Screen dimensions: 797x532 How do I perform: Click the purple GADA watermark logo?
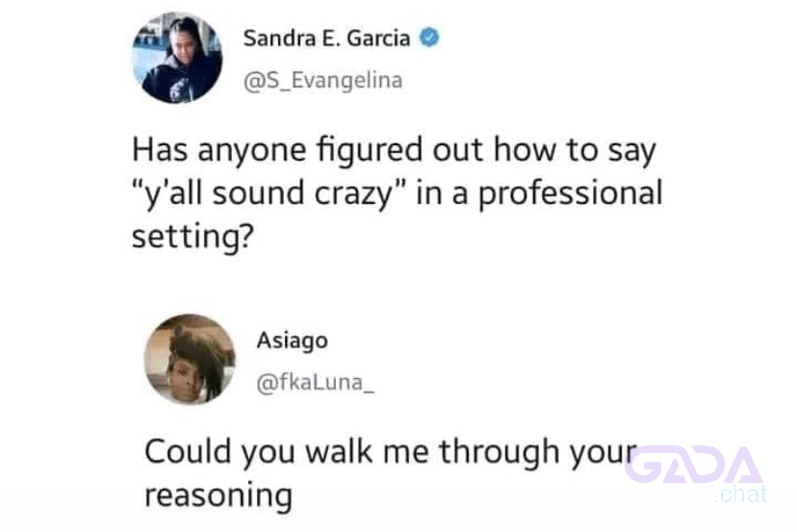[x=693, y=465]
